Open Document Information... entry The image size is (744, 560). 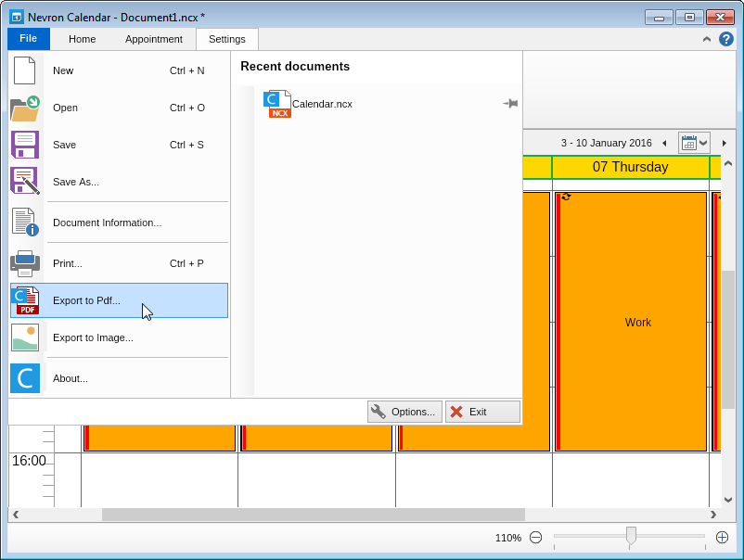[x=119, y=223]
